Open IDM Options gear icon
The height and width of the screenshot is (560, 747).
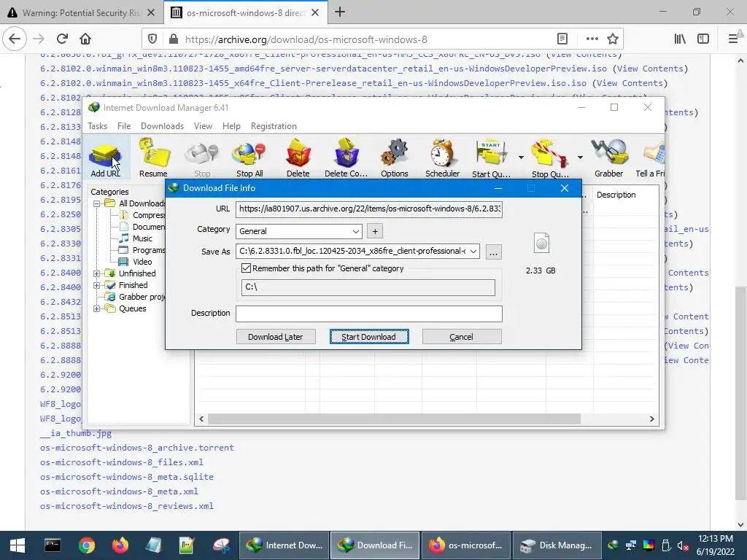click(395, 157)
